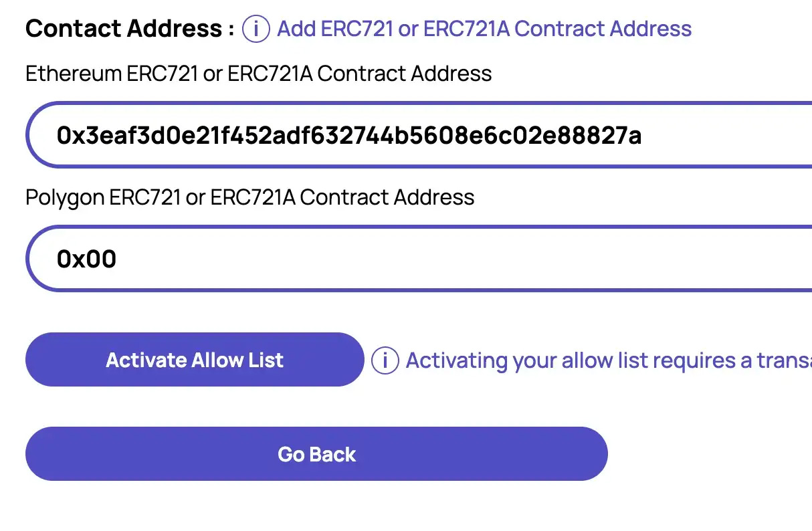Click the Ethereum ERC721 or ERC721A field label
Image resolution: width=812 pixels, height=531 pixels.
pos(258,74)
